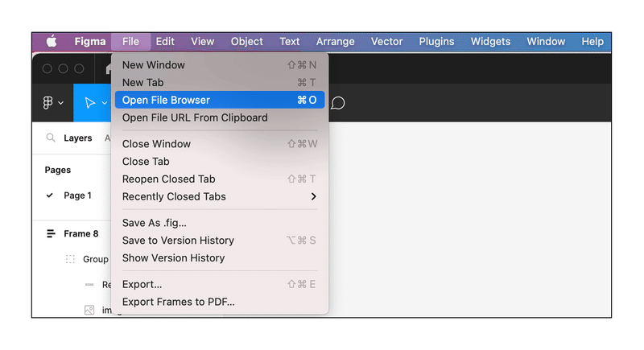
Task: Click the window zoom traffic light
Action: [x=79, y=68]
